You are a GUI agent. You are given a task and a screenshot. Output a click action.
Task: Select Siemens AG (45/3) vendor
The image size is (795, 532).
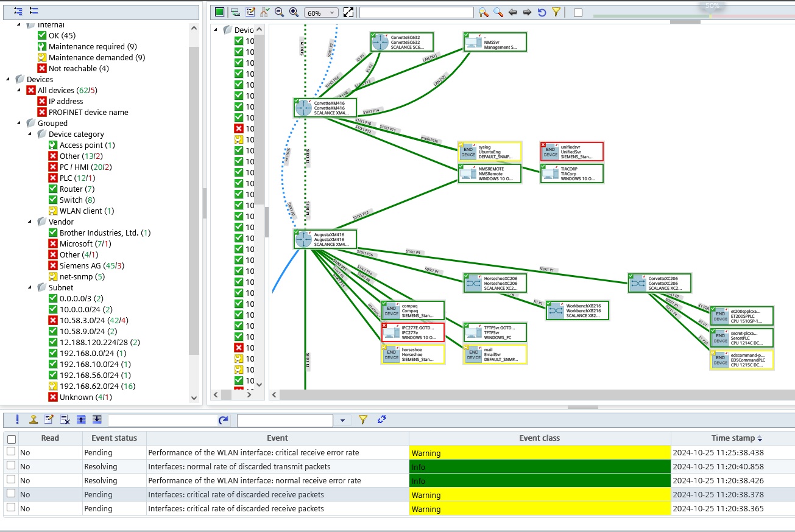(92, 265)
